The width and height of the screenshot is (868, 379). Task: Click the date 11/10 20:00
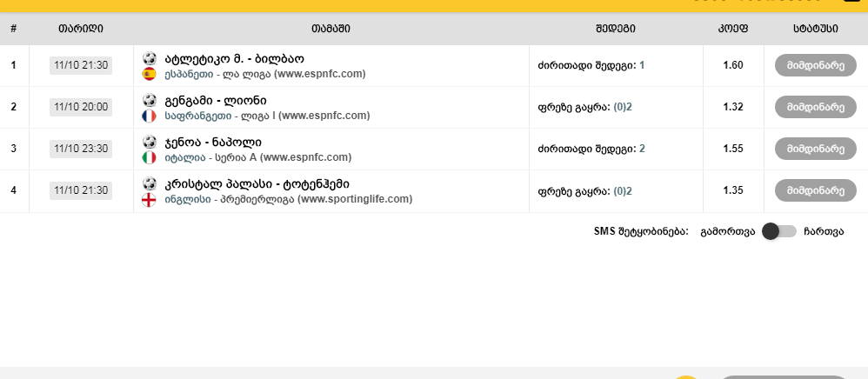(x=81, y=107)
